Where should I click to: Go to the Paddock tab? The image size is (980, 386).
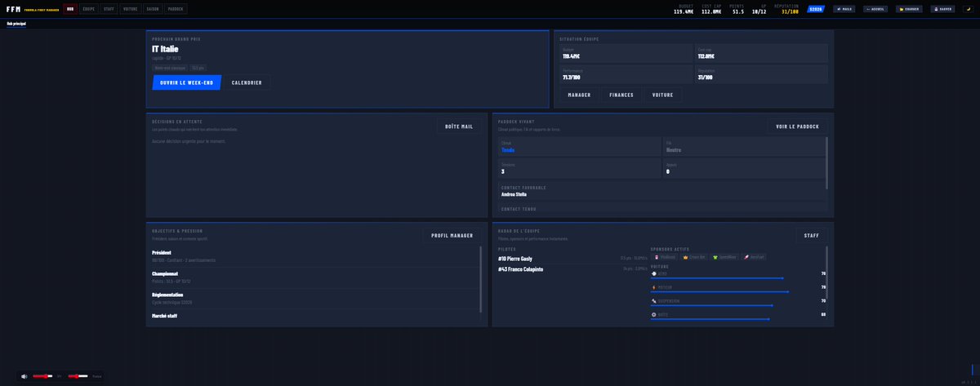click(x=176, y=9)
